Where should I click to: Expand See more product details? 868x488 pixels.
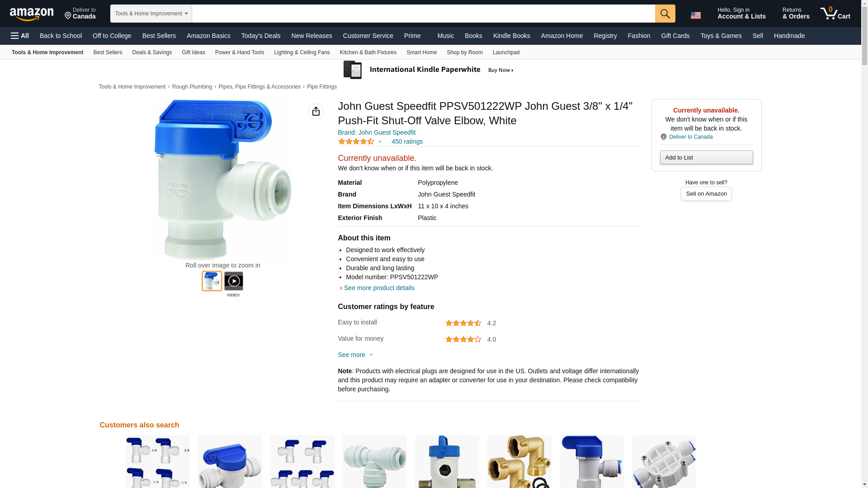pos(379,288)
